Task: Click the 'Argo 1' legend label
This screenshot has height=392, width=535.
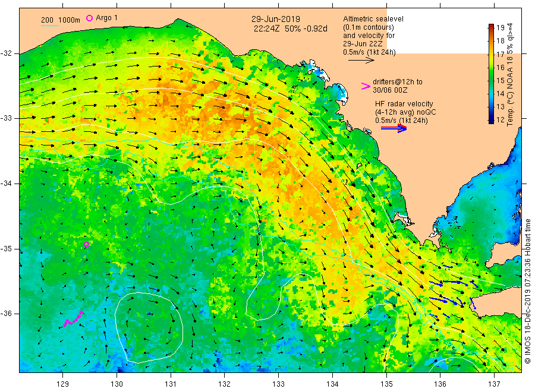Action: click(x=107, y=18)
